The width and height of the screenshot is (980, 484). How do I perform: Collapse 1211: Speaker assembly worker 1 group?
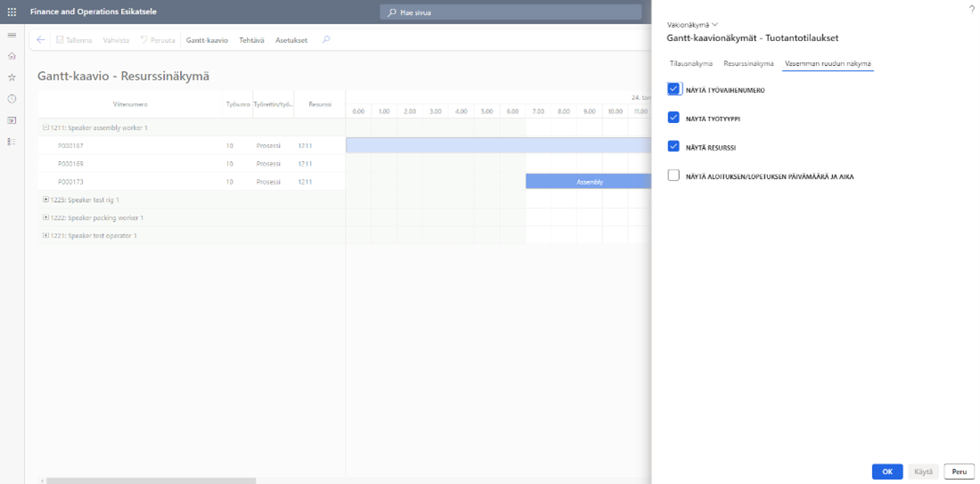point(45,127)
